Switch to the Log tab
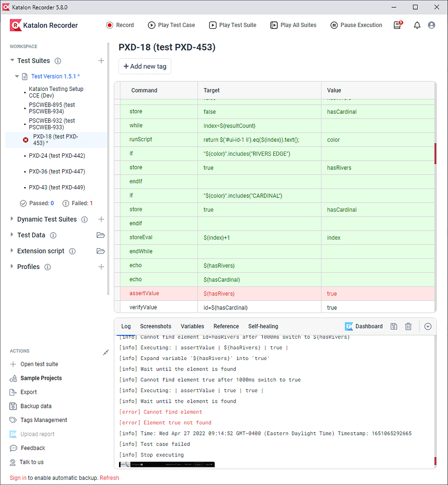The image size is (448, 485). tap(126, 326)
